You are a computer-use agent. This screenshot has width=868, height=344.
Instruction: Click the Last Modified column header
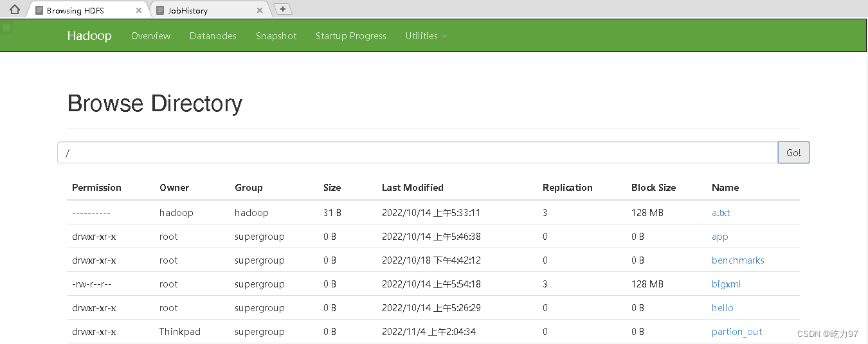[413, 188]
